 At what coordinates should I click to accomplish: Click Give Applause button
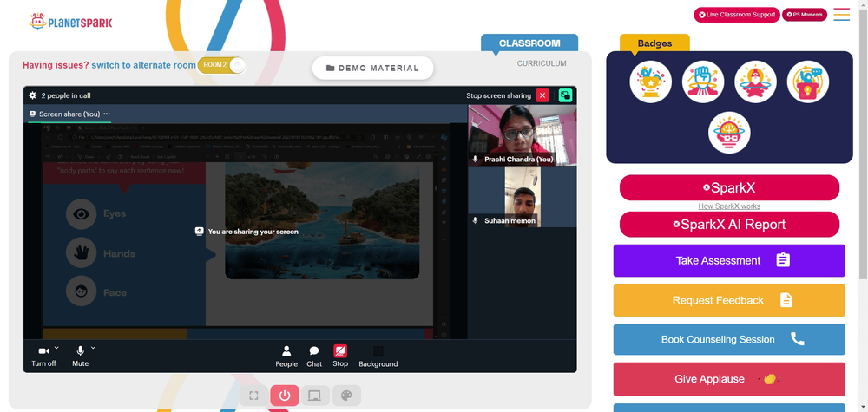pos(729,379)
